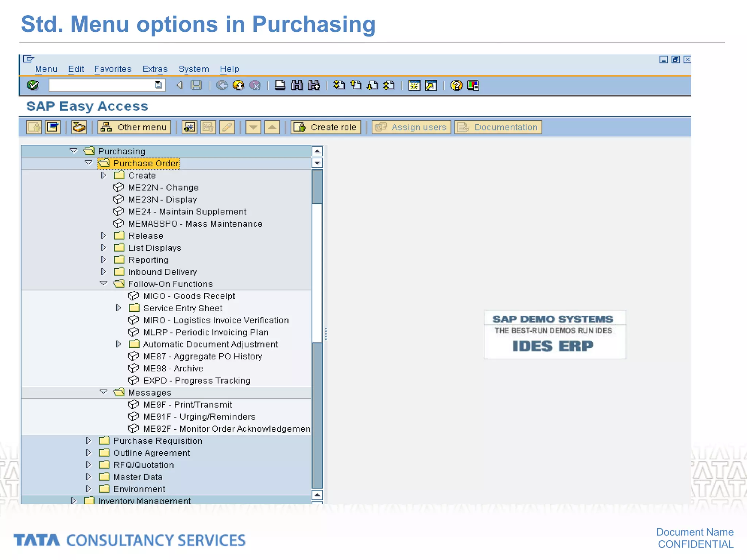
Task: Expand the Create folder
Action: [104, 175]
